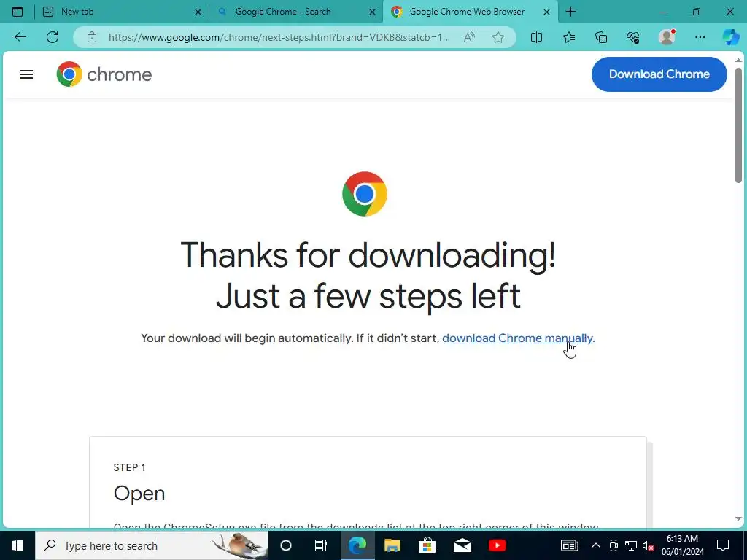Close the Google Chrome - Search tab

tap(373, 12)
